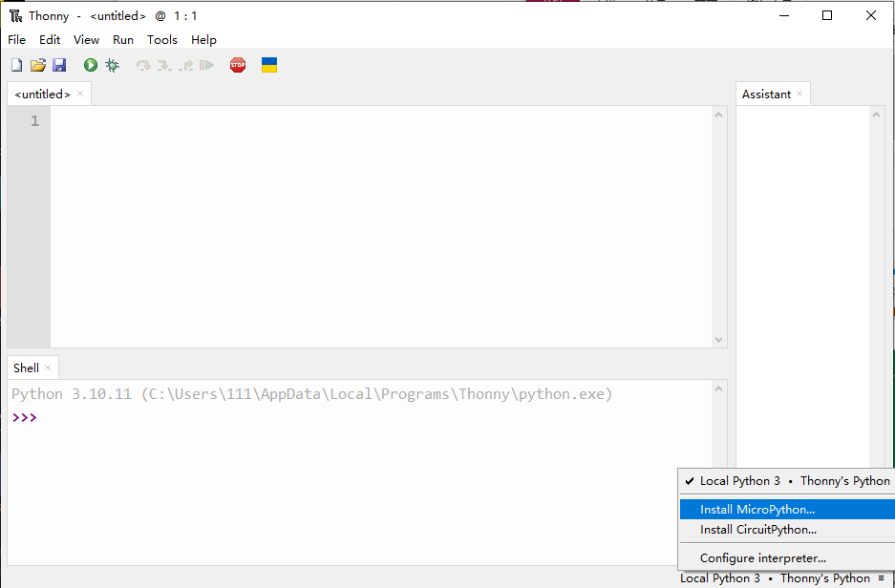Close the Assistant panel tab
Image resolution: width=895 pixels, height=588 pixels.
pos(799,94)
